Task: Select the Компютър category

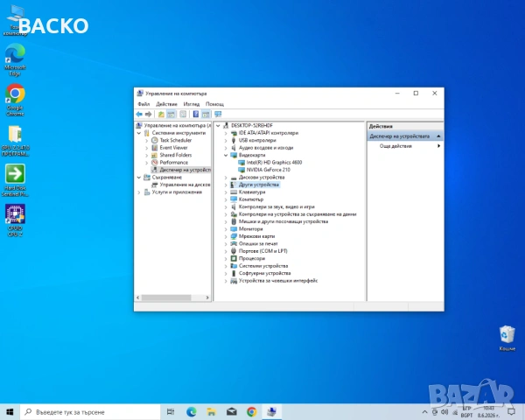Action: [x=251, y=199]
